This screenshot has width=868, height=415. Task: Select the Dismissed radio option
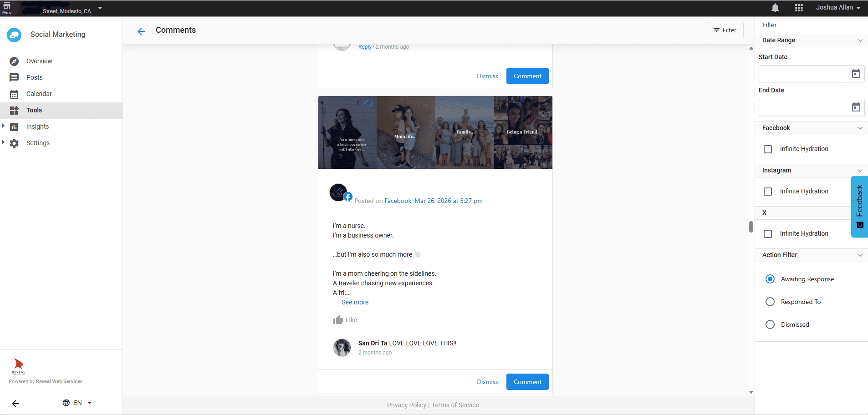click(770, 324)
